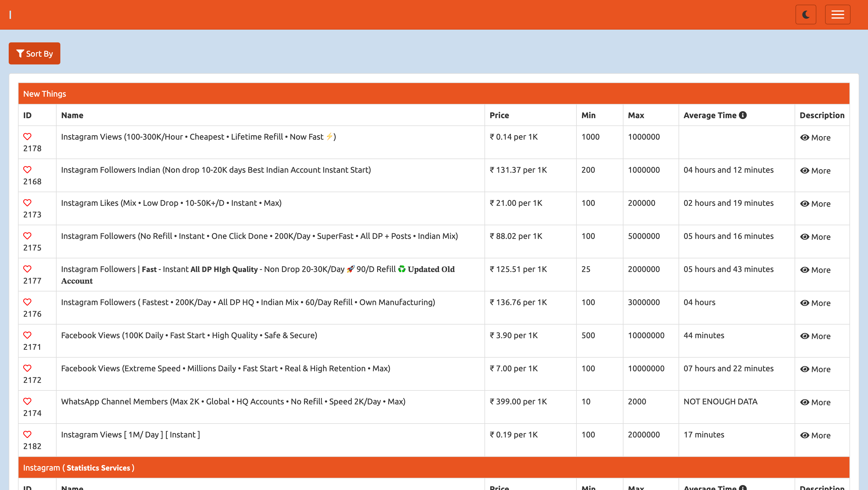868x490 pixels.
Task: Expand the hamburger navigation menu
Action: [x=837, y=15]
